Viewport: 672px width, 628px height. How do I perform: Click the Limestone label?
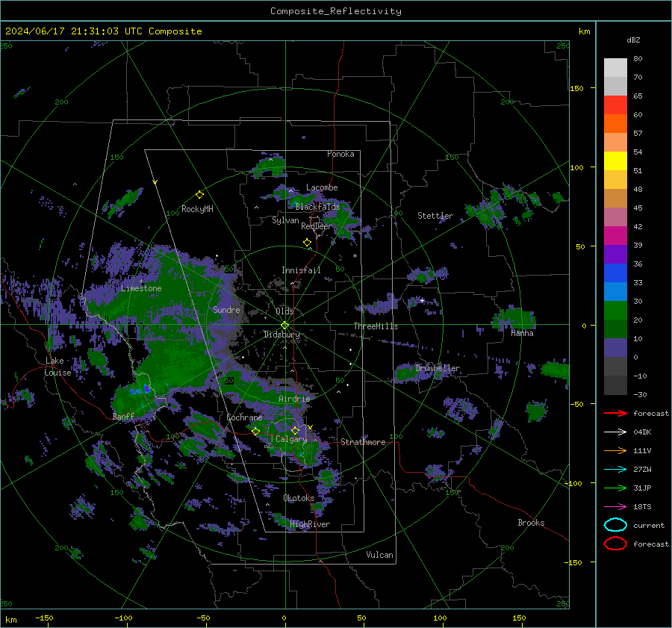[x=141, y=288]
